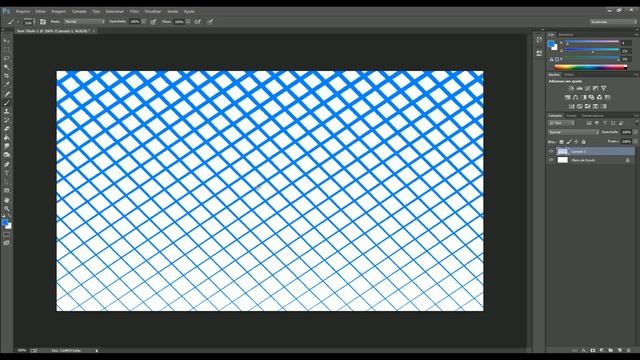Select the Eyedropper tool
The image size is (640, 360).
pyautogui.click(x=7, y=84)
